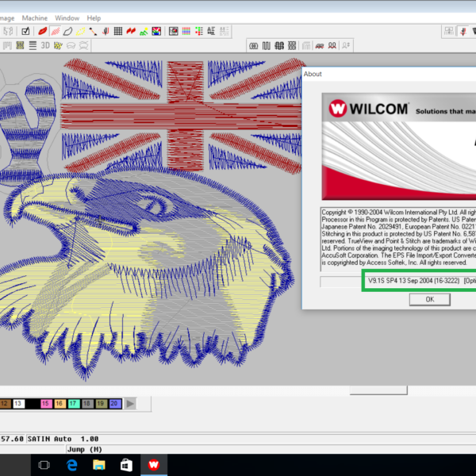
Task: Select the colorful picture icon in toolbar
Action: pyautogui.click(x=156, y=31)
